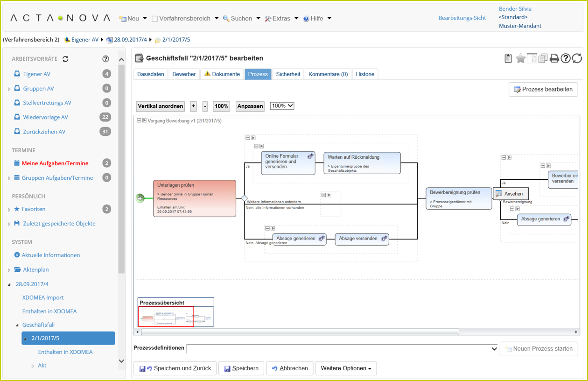The image size is (588, 381).
Task: Open the zoom percentage combo box
Action: coord(282,106)
